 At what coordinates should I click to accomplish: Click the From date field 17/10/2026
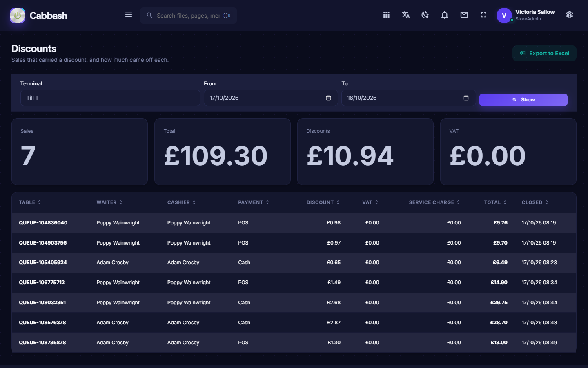point(271,98)
